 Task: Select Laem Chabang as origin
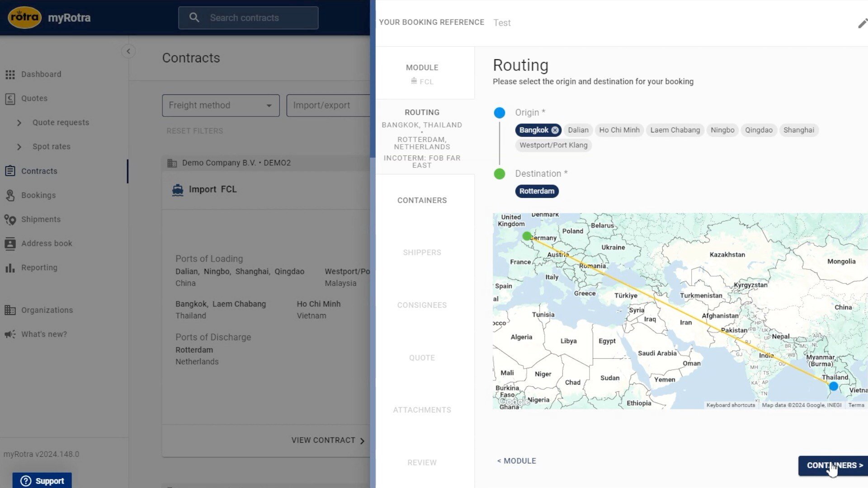[675, 130]
